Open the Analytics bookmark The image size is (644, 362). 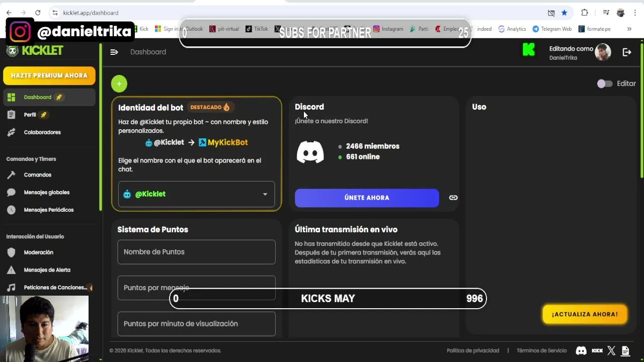coord(512,29)
